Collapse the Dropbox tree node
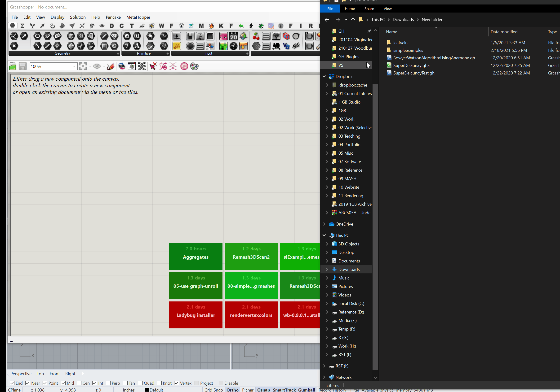560x392 pixels. coord(324,77)
